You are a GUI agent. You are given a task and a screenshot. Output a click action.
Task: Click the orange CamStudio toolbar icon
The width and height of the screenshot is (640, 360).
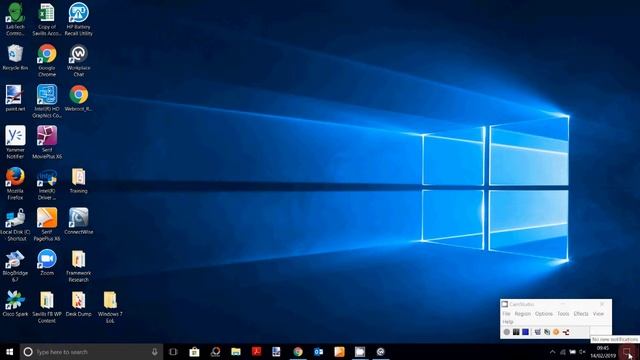(556, 332)
